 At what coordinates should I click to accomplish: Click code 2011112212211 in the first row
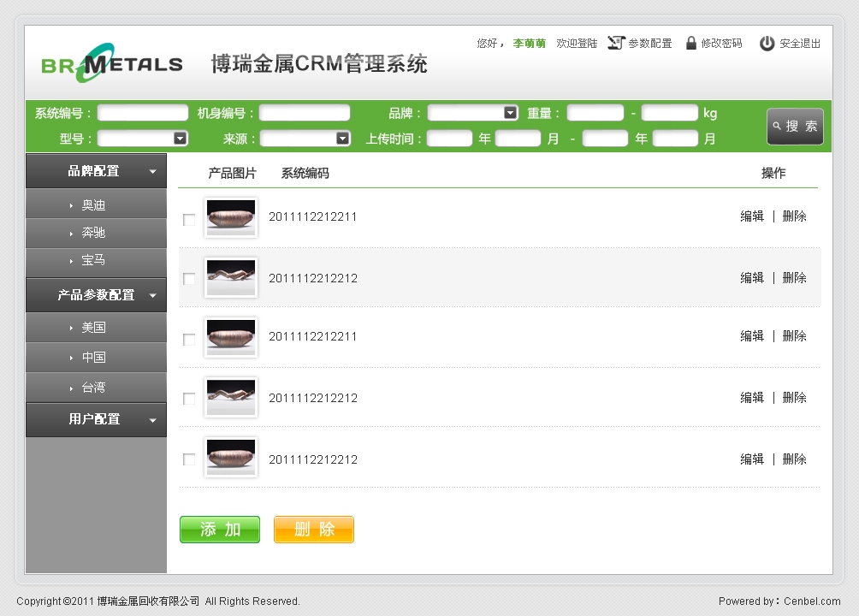[x=313, y=217]
